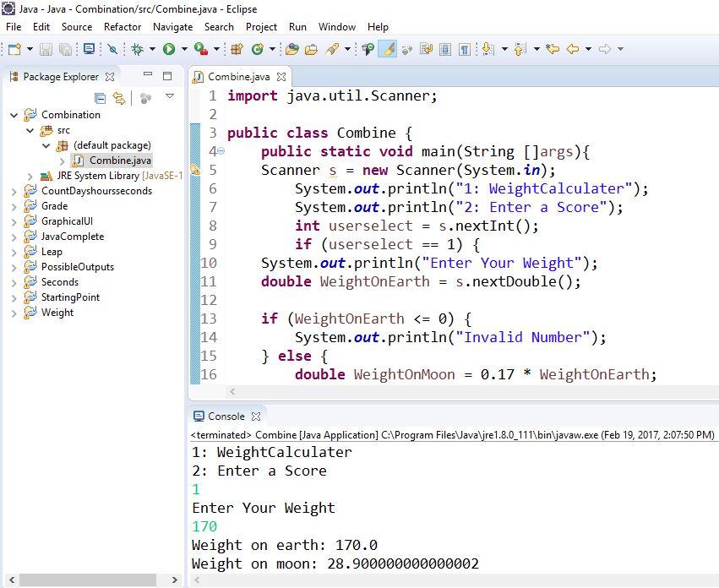The width and height of the screenshot is (719, 588).
Task: Collapse All nodes in Package Explorer
Action: tap(100, 98)
